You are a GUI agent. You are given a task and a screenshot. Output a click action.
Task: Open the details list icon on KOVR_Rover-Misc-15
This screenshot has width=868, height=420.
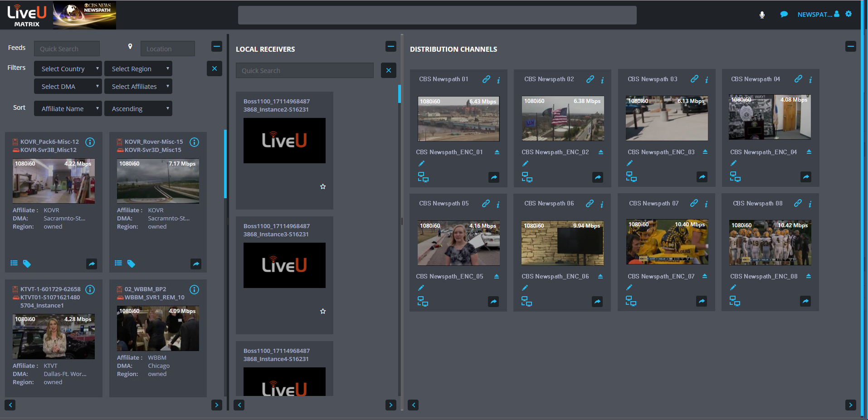(118, 263)
